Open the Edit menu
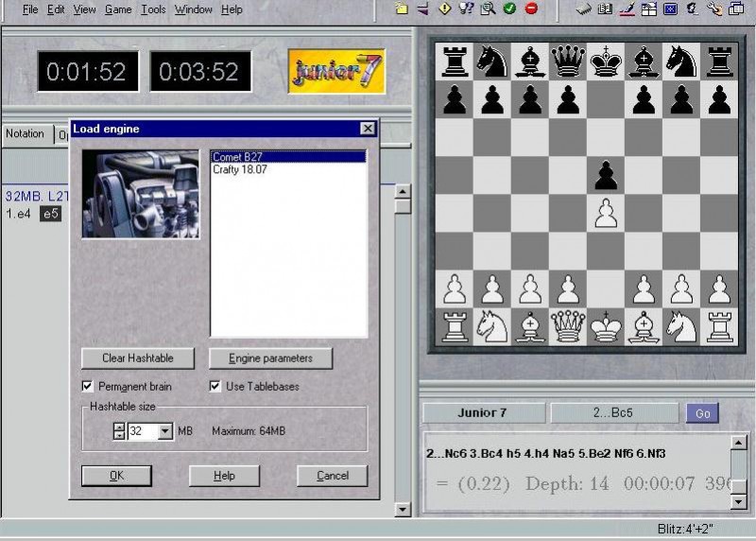The height and width of the screenshot is (541, 756). click(56, 9)
